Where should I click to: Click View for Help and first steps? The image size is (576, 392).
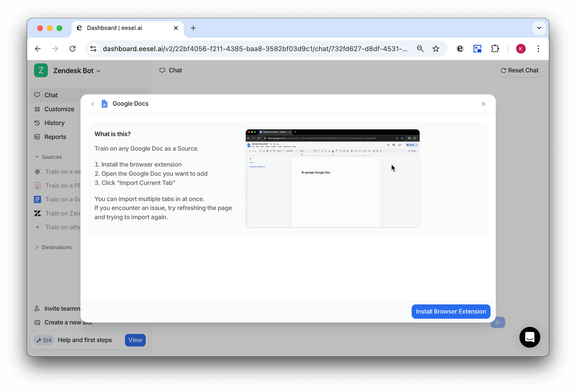click(x=135, y=340)
